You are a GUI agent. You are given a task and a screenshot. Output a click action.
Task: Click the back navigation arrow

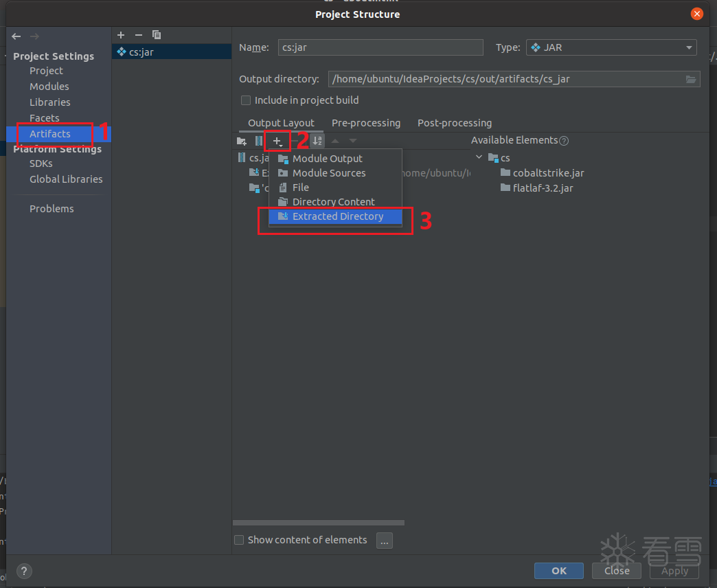coord(16,36)
